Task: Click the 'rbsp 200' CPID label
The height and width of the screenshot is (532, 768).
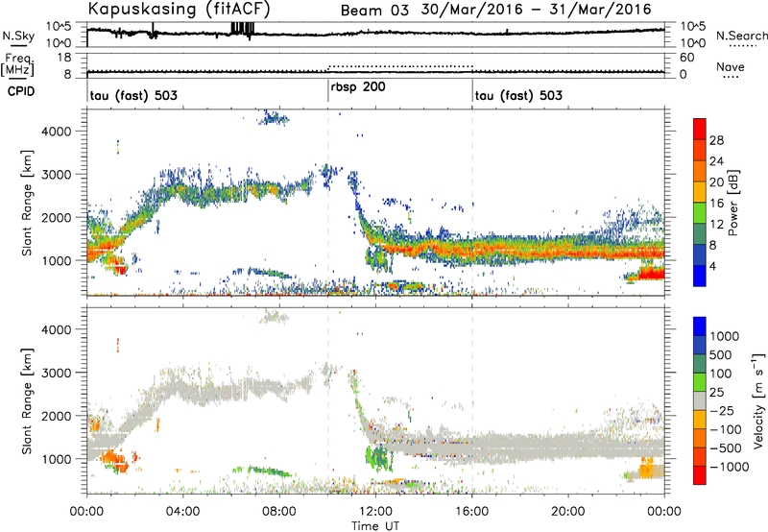Action: (x=358, y=87)
